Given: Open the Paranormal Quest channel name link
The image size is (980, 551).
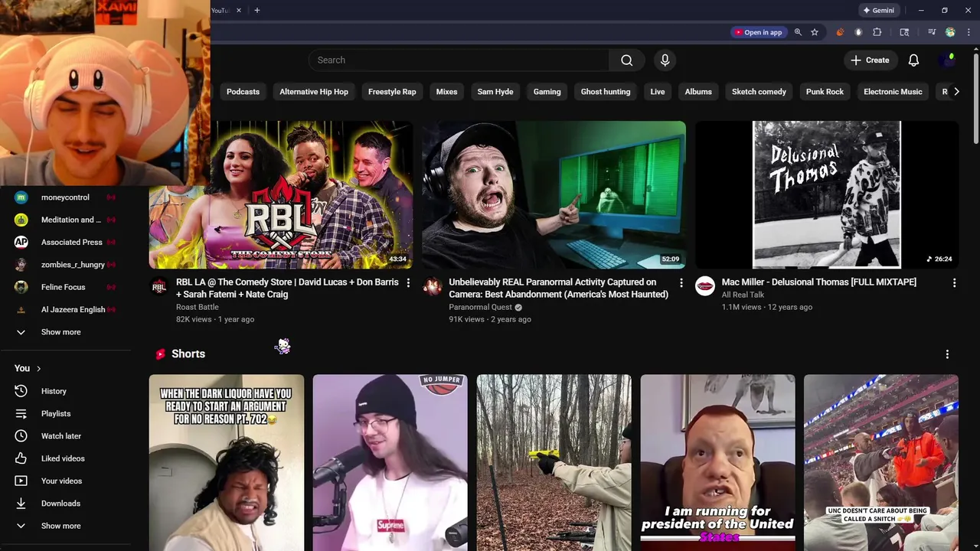Looking at the screenshot, I should pyautogui.click(x=480, y=307).
